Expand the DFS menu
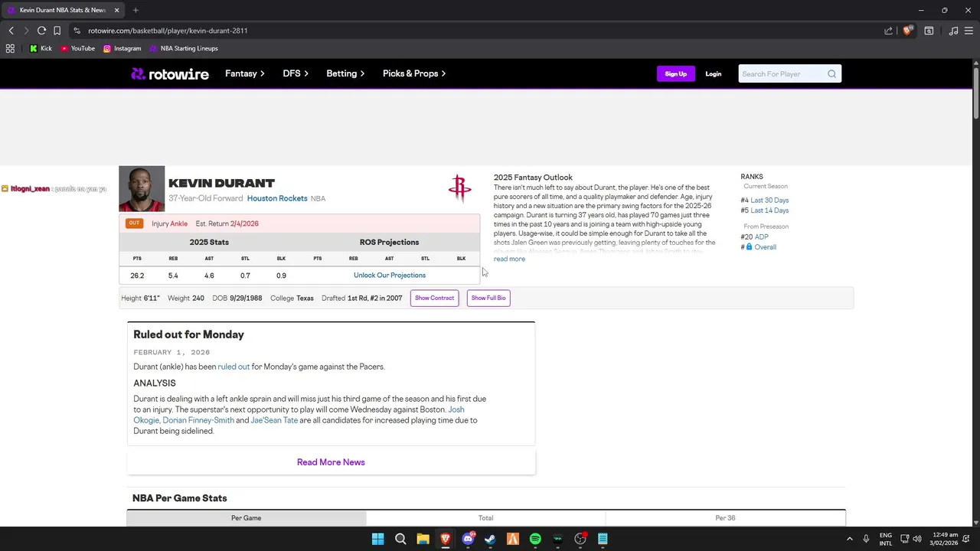The height and width of the screenshot is (551, 980). click(296, 73)
